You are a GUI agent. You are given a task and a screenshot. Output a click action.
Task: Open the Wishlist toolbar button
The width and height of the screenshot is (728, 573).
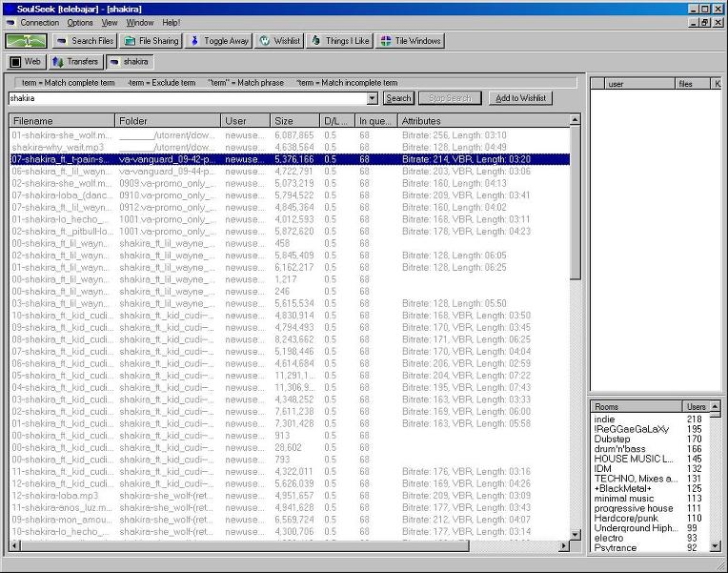pos(279,41)
